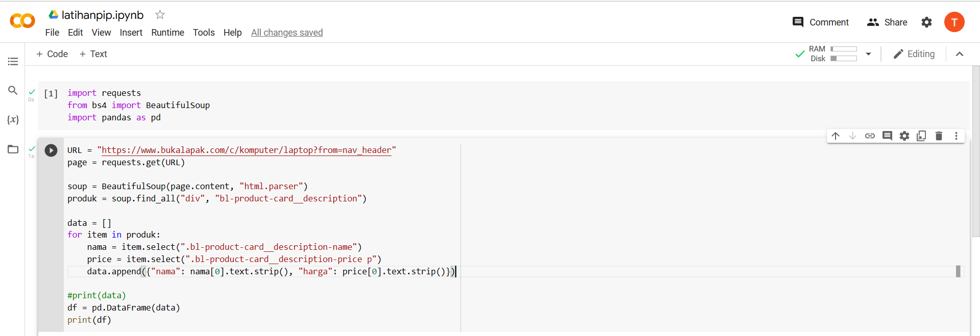980x336 pixels.
Task: Add a new Code cell
Action: click(52, 54)
